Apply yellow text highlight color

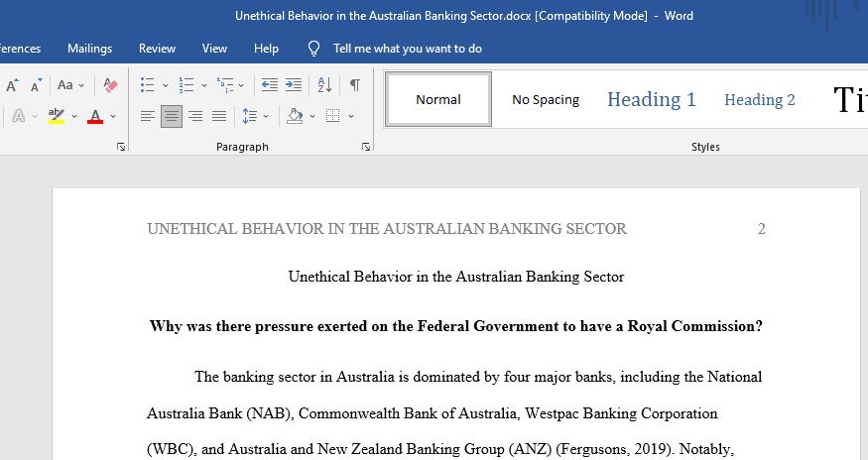(x=57, y=116)
